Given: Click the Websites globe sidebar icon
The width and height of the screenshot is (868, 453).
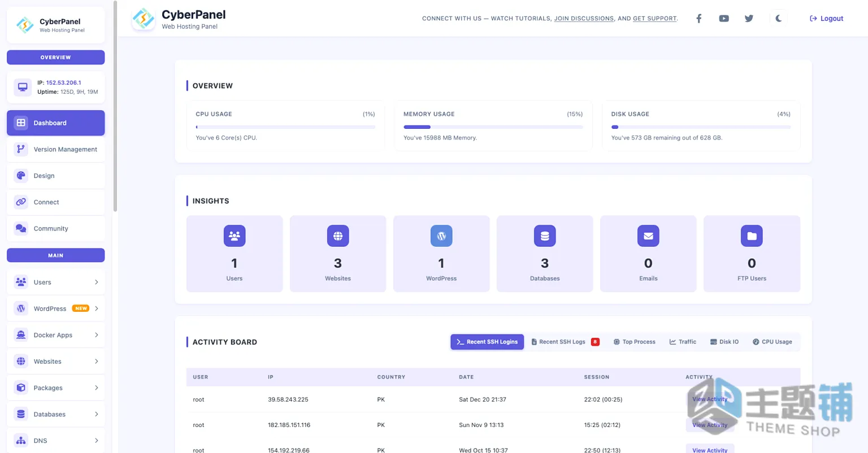Looking at the screenshot, I should 21,361.
